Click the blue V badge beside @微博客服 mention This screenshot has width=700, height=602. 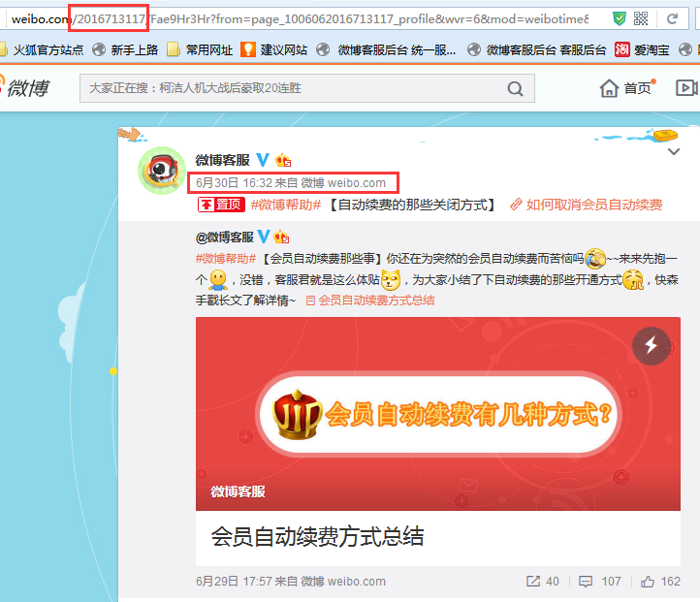click(x=264, y=237)
